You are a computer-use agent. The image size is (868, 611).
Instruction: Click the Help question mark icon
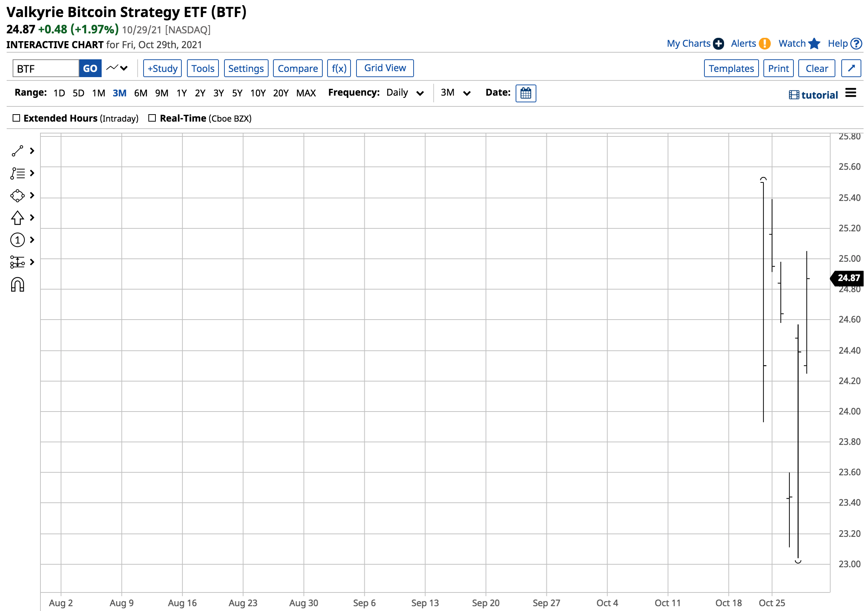click(856, 44)
